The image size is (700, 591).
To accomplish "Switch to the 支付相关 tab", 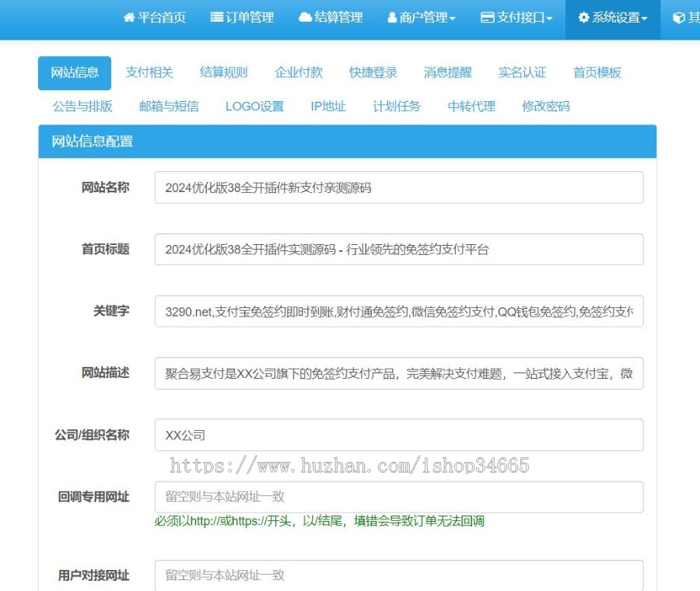I will 149,73.
